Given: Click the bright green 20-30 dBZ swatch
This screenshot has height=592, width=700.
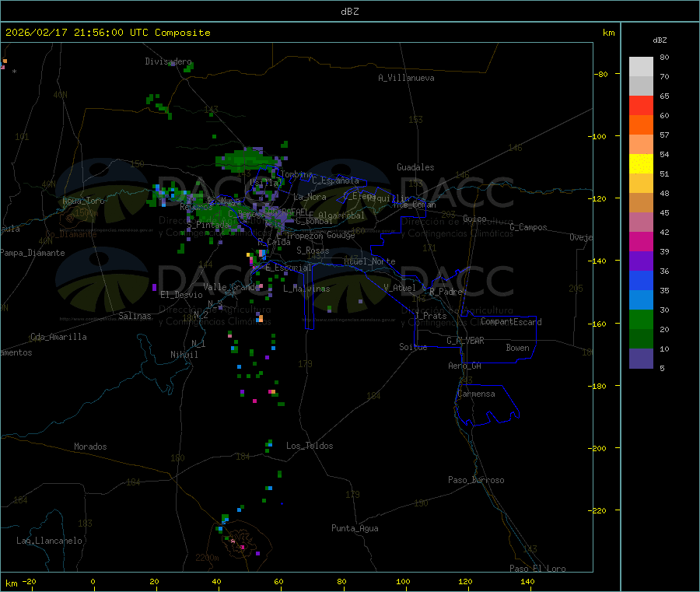Looking at the screenshot, I should pyautogui.click(x=641, y=319).
